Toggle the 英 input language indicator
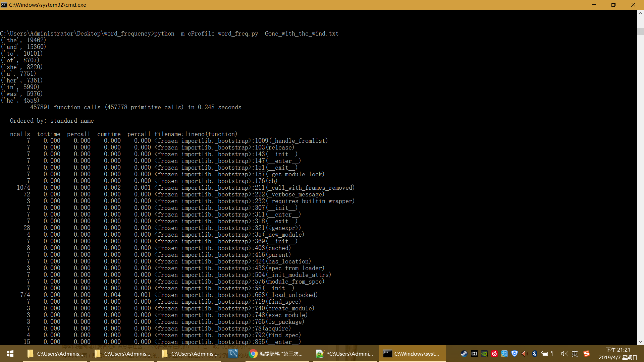The image size is (644, 362). (x=575, y=354)
